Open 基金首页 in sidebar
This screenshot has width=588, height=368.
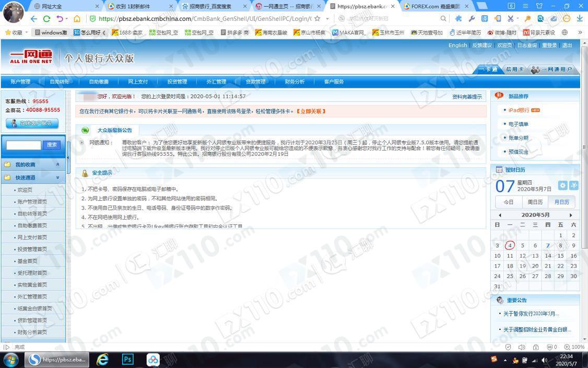click(27, 261)
